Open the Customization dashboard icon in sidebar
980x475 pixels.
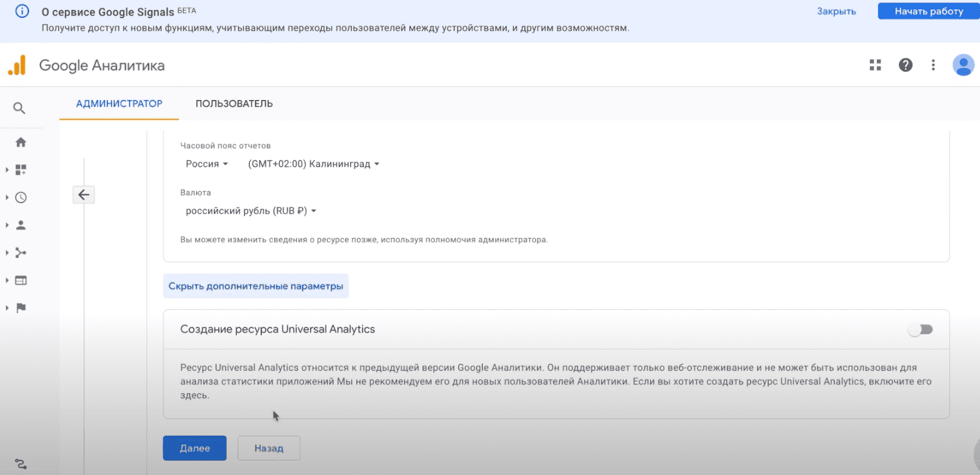(x=21, y=170)
